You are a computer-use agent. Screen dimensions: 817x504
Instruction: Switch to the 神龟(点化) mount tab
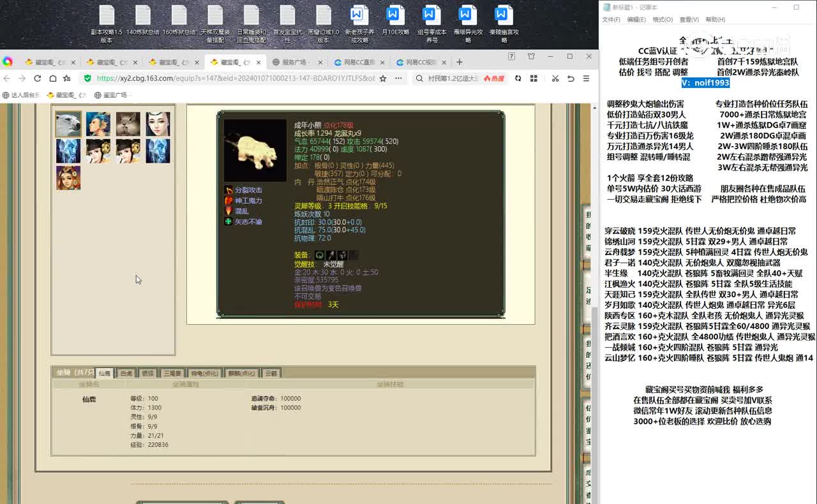[206, 373]
